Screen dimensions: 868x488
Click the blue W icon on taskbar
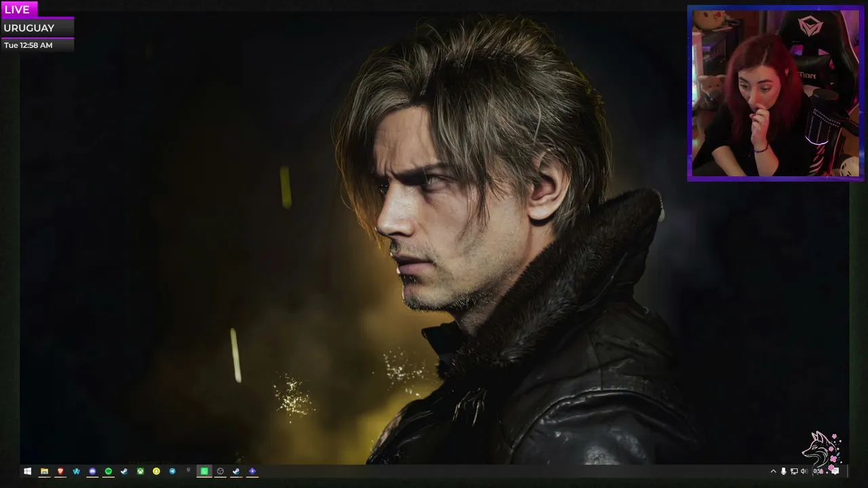click(77, 471)
